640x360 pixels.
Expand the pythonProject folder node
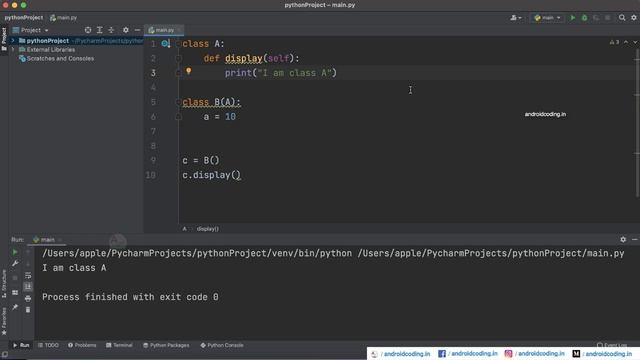pyautogui.click(x=13, y=41)
